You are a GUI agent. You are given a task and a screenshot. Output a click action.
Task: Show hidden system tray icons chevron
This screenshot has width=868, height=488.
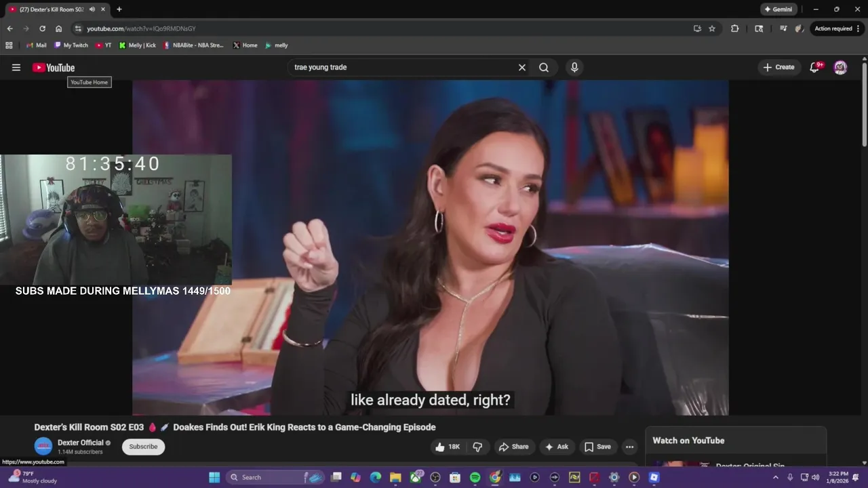pos(775,477)
